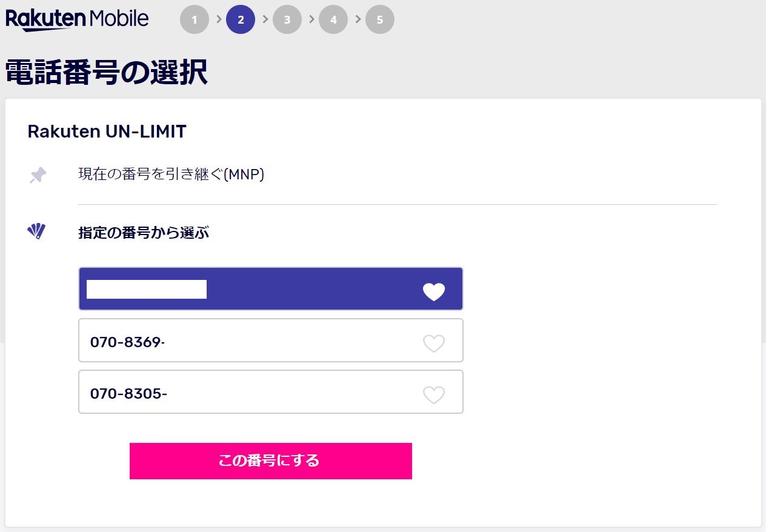This screenshot has width=766, height=532.
Task: Toggle the filled heart on the selected number
Action: click(x=434, y=292)
